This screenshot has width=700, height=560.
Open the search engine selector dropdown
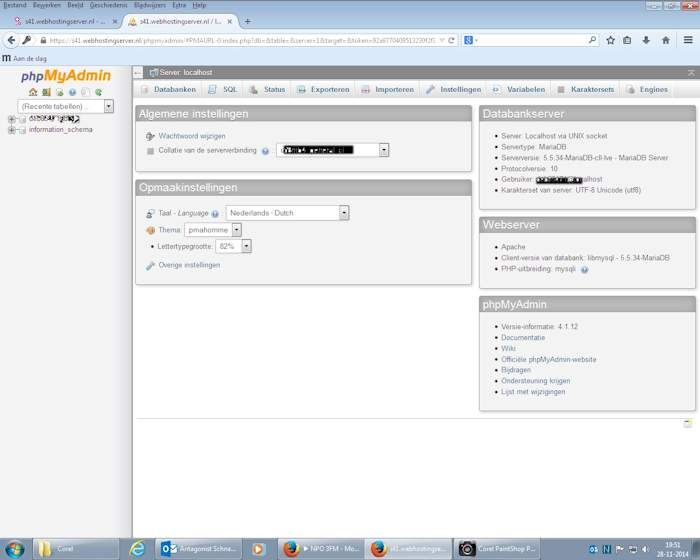click(x=471, y=40)
